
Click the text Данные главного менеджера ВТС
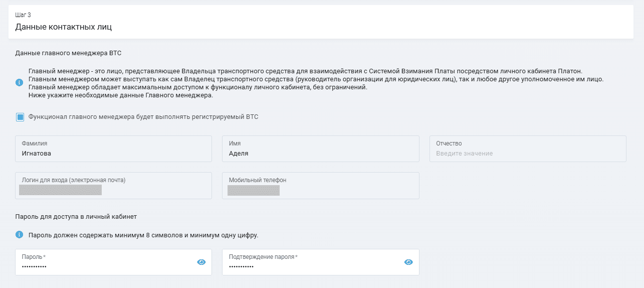(x=69, y=53)
